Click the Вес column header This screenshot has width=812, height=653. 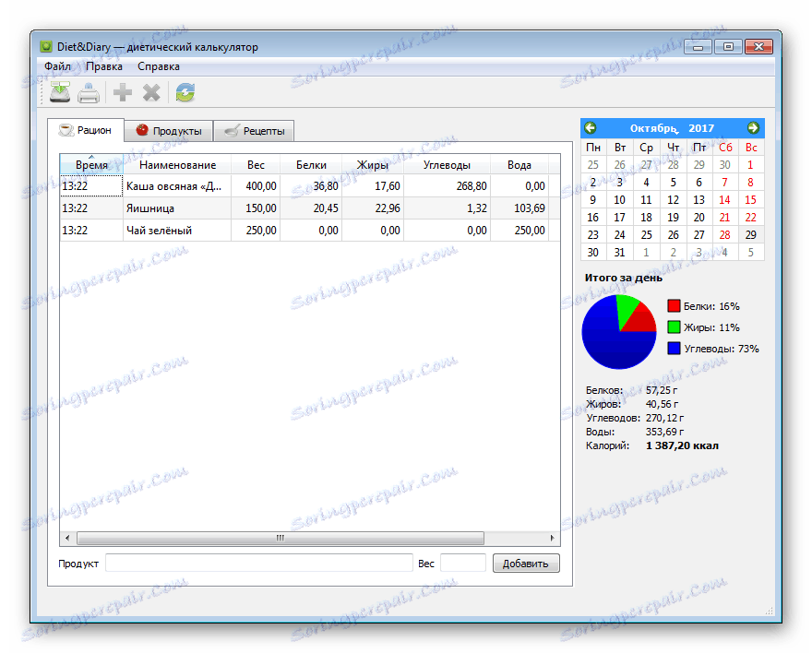tap(256, 164)
